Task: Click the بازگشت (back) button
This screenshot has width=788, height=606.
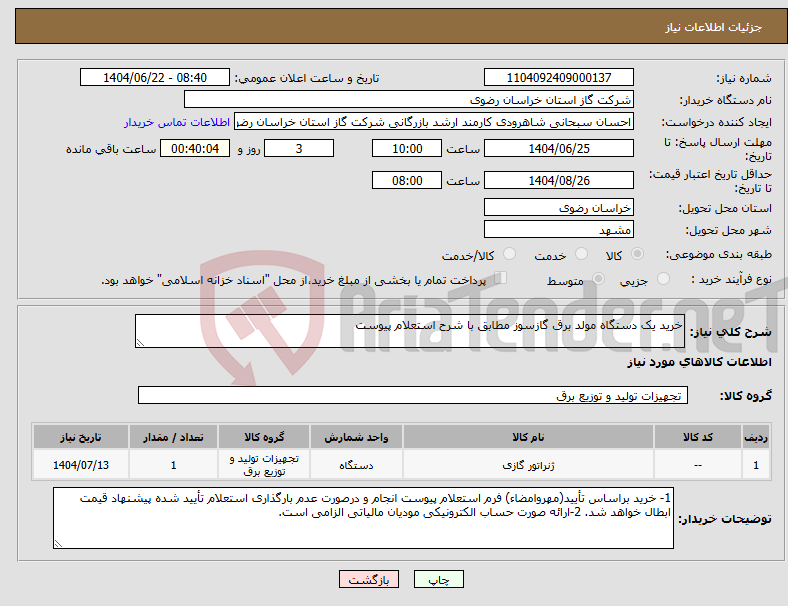Action: 369,579
